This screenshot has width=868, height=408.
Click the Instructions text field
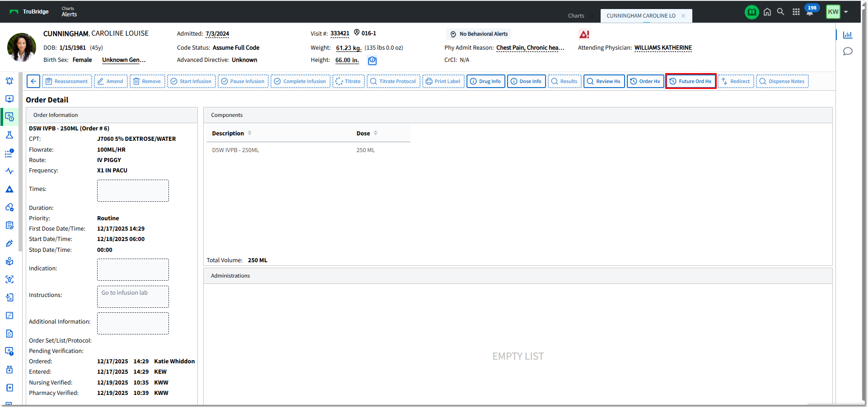coord(133,297)
